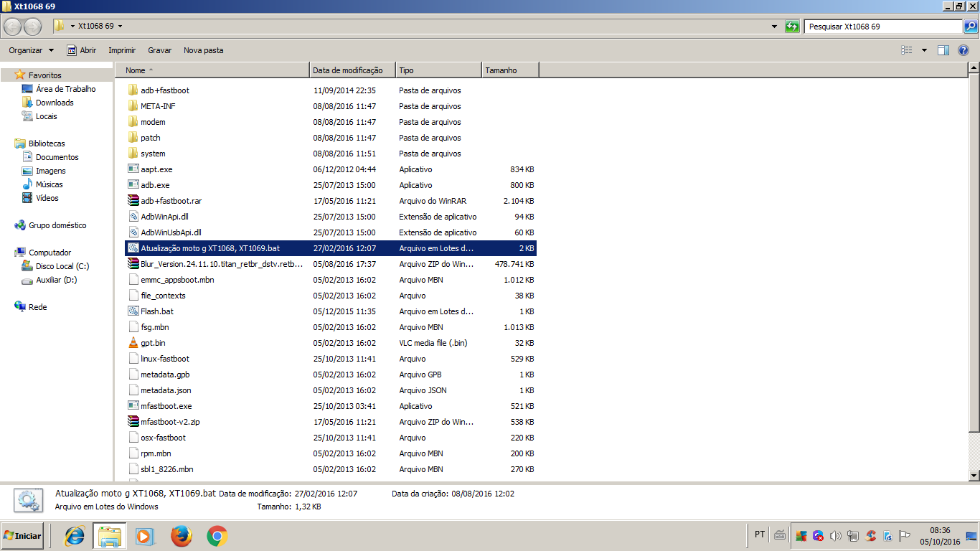Click the file list scroll up arrow
Viewport: 980px width, 551px height.
[x=974, y=68]
